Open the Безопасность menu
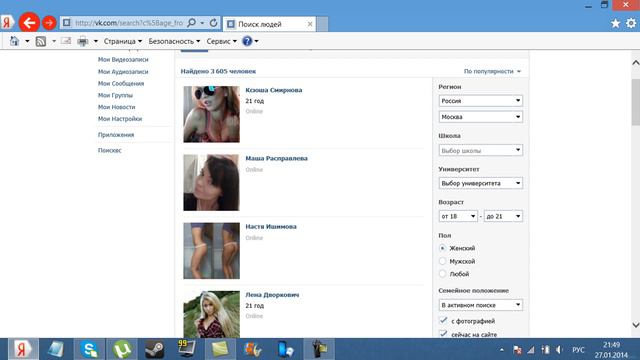 pyautogui.click(x=174, y=41)
